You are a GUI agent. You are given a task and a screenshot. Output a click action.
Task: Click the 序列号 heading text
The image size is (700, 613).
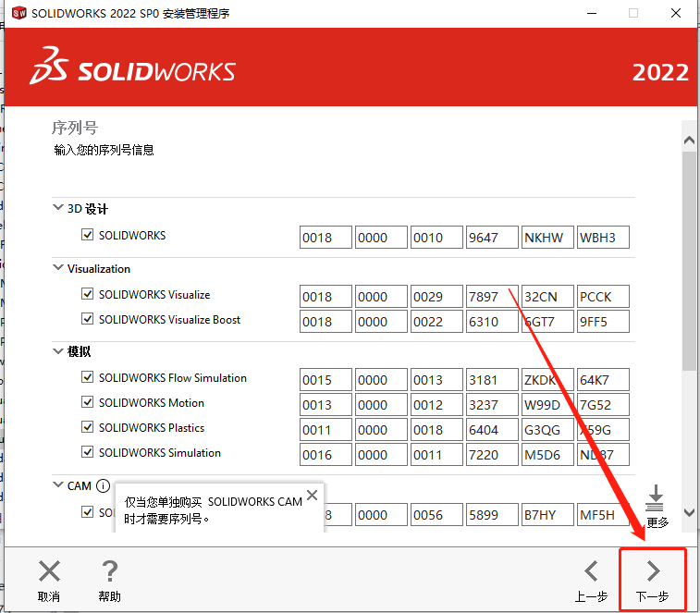(x=75, y=128)
